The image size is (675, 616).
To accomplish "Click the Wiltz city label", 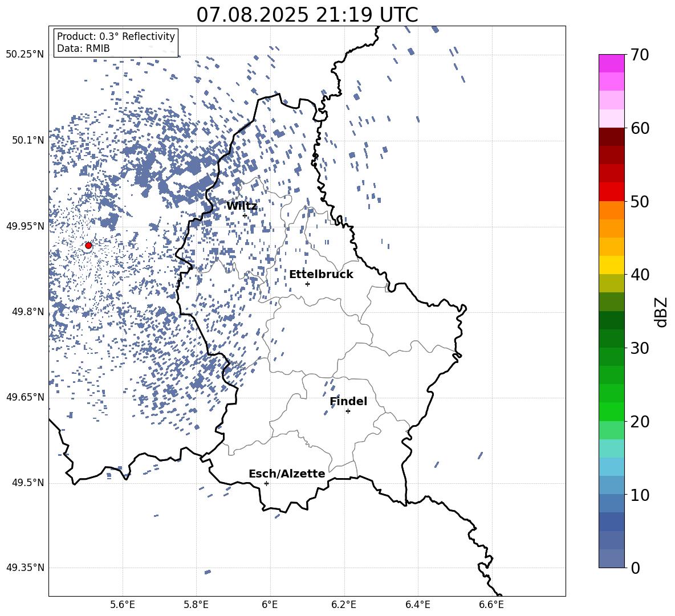I will pyautogui.click(x=242, y=206).
